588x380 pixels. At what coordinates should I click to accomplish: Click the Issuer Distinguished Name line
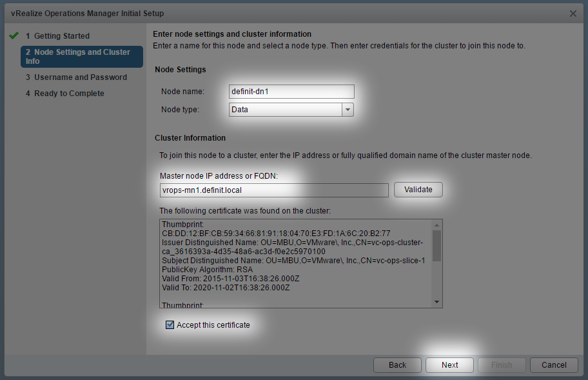(293, 247)
